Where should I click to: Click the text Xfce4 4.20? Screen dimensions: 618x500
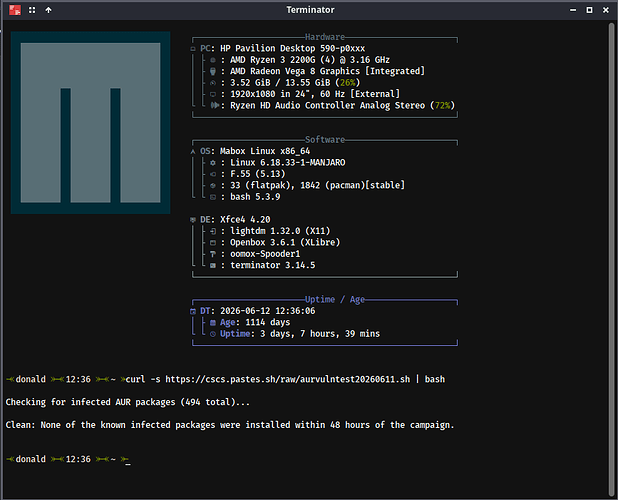pos(245,220)
